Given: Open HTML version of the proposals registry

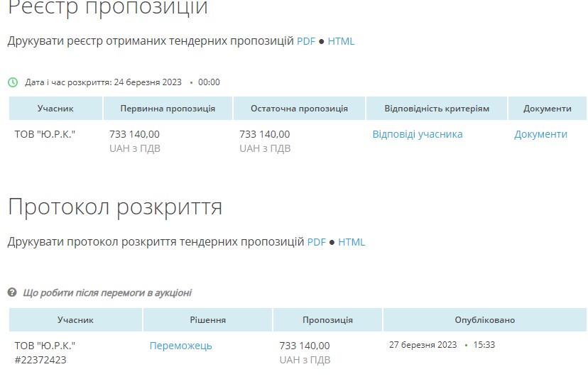Looking at the screenshot, I should coord(341,41).
